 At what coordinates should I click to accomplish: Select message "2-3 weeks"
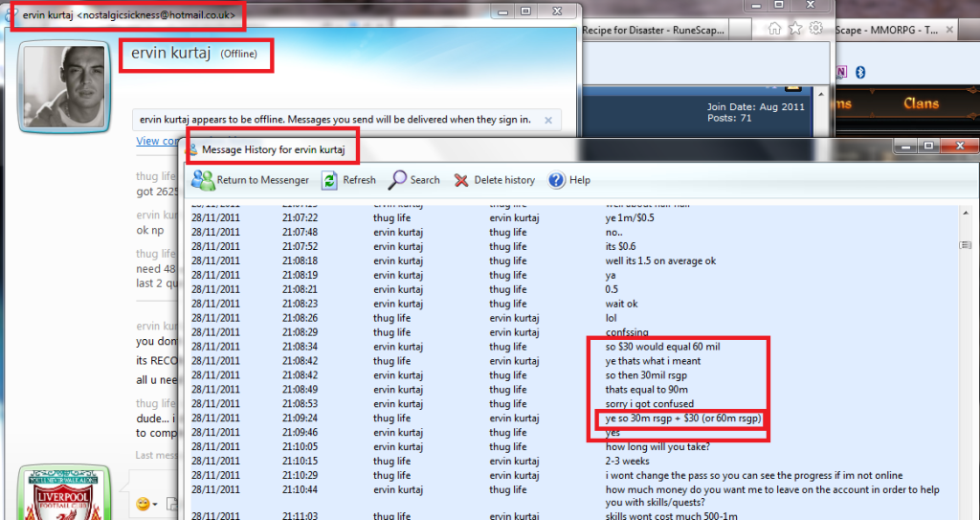(x=628, y=462)
